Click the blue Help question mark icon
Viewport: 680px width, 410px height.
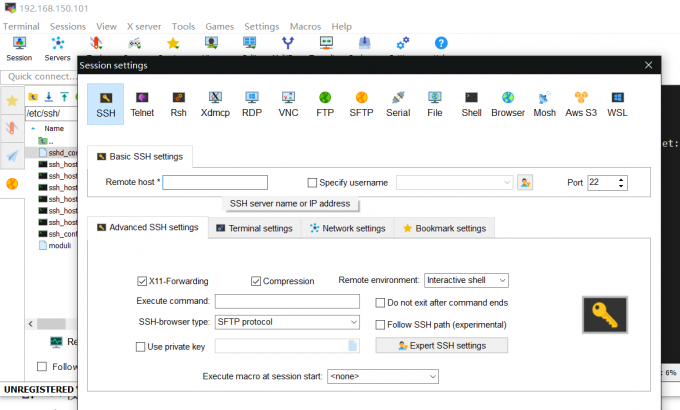click(441, 43)
